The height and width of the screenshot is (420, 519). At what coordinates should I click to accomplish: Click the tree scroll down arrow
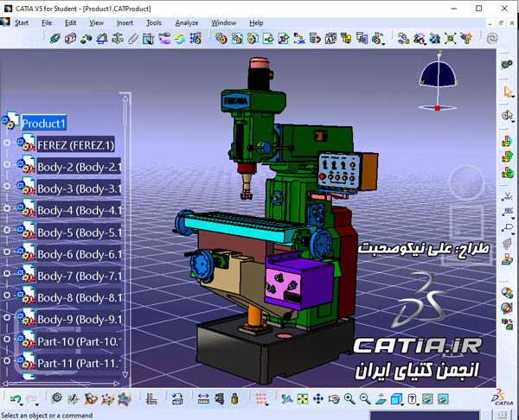click(125, 374)
